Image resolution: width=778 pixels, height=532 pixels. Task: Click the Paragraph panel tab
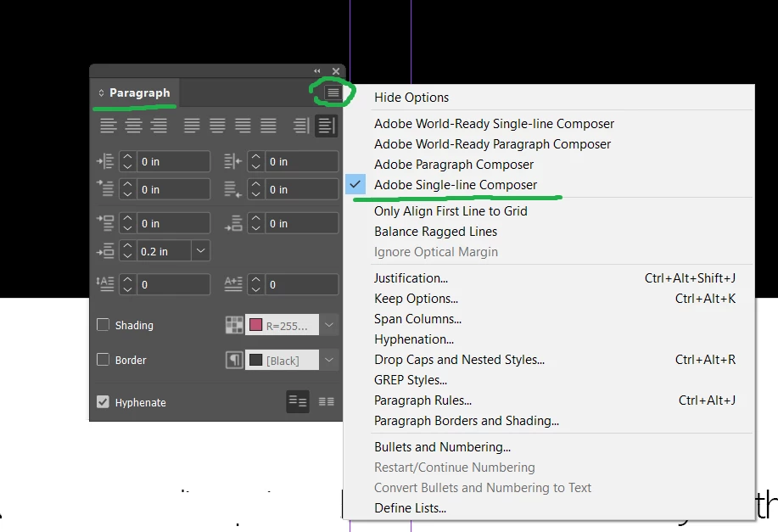click(135, 92)
